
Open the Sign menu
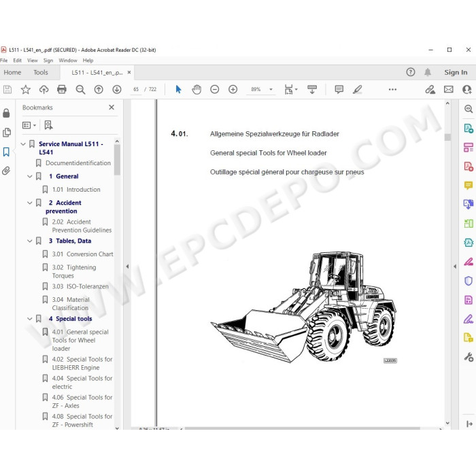tap(48, 61)
